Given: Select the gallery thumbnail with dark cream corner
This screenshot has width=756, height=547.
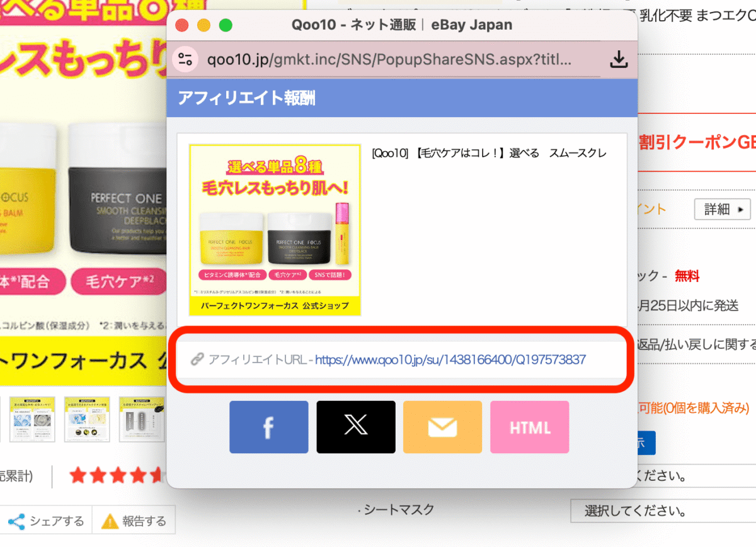Looking at the screenshot, I should (x=141, y=419).
